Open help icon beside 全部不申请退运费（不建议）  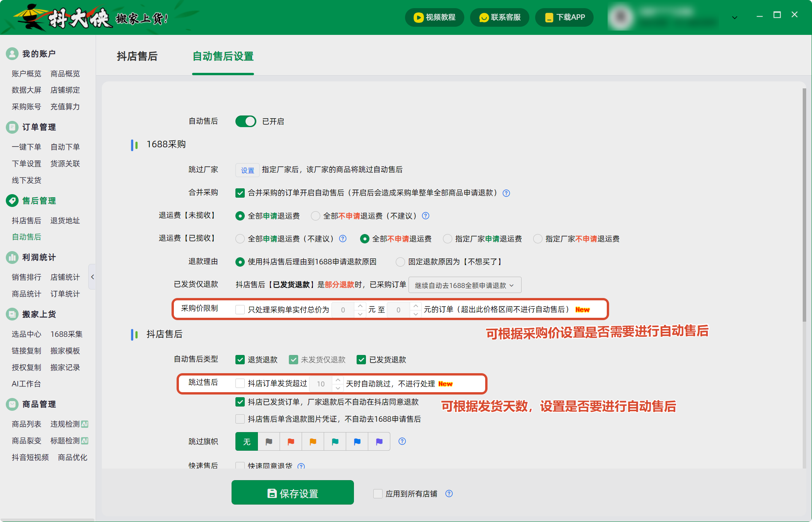[x=426, y=216]
